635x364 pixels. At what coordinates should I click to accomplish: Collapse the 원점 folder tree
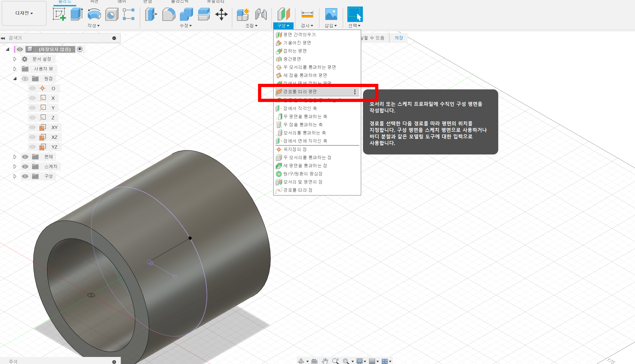click(x=15, y=79)
